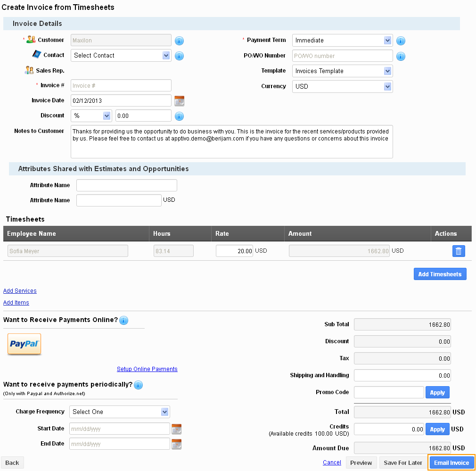Click the Add Services link
The image size is (476, 471).
click(x=20, y=290)
